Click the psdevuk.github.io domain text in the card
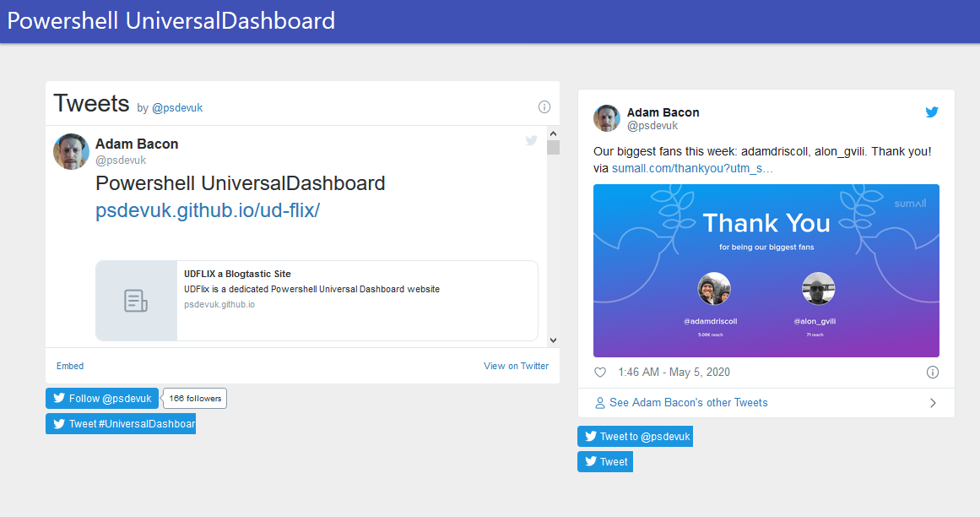Screen dimensions: 980x517 pyautogui.click(x=219, y=304)
